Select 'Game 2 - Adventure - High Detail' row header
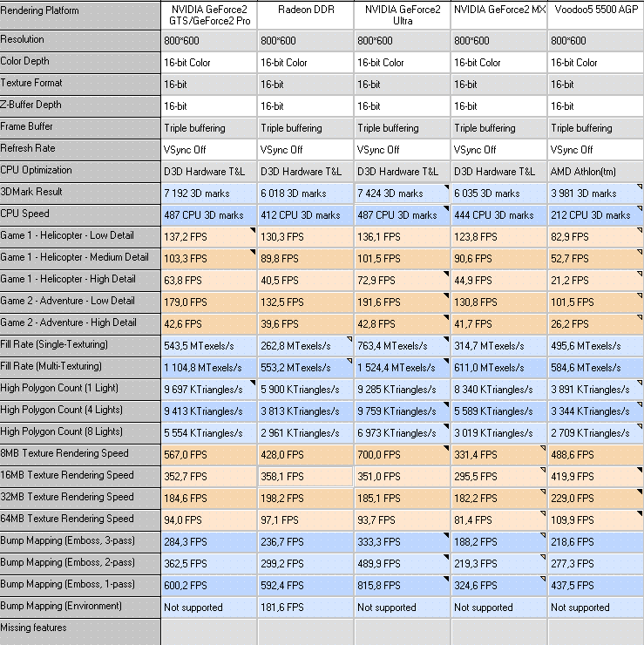 pos(80,324)
